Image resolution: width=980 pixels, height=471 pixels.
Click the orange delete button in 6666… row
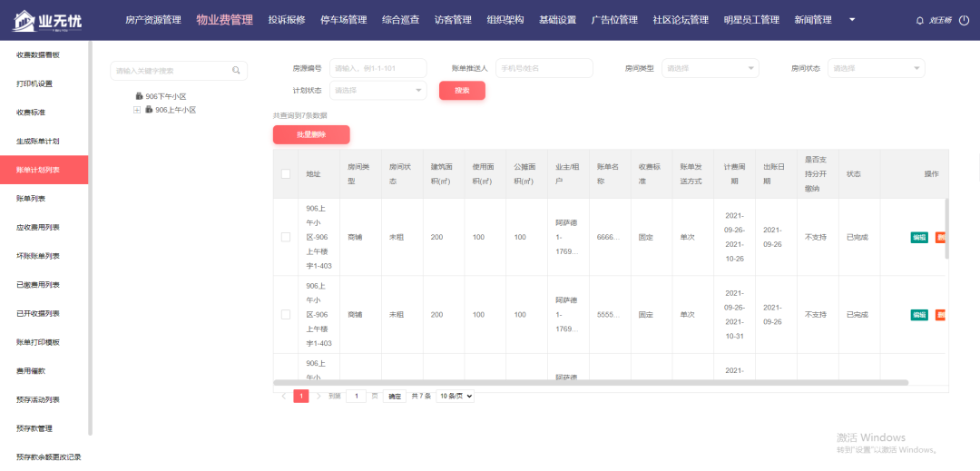[940, 238]
